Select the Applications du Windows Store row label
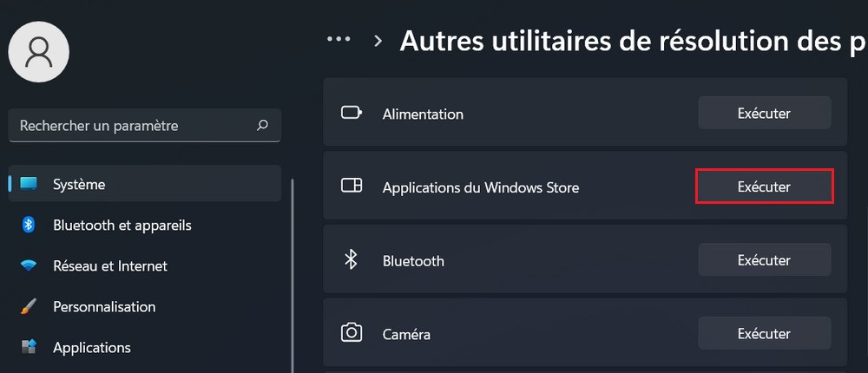 (480, 187)
